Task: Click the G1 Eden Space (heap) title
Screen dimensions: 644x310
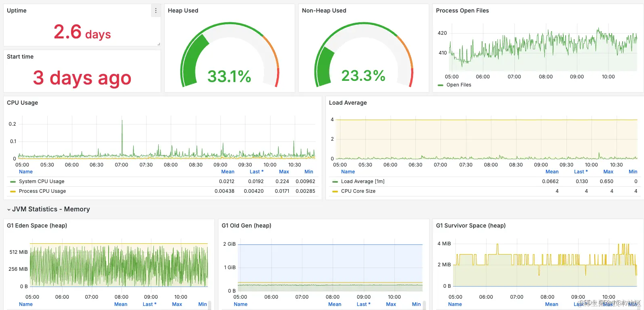Action: [37, 226]
